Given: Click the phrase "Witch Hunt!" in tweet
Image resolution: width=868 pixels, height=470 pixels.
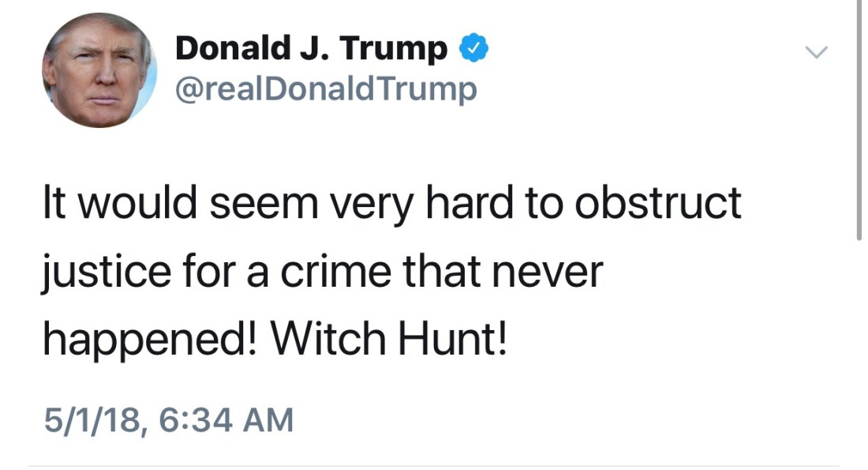Looking at the screenshot, I should [x=387, y=339].
